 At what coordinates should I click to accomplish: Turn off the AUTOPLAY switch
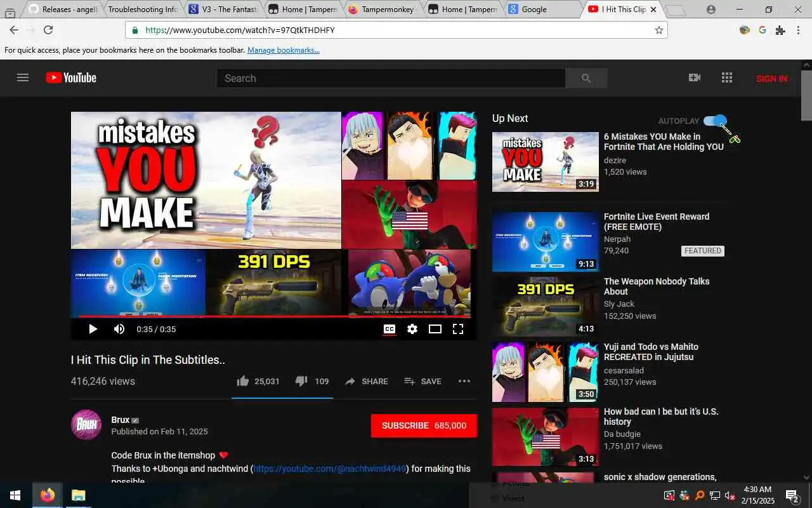(x=715, y=121)
